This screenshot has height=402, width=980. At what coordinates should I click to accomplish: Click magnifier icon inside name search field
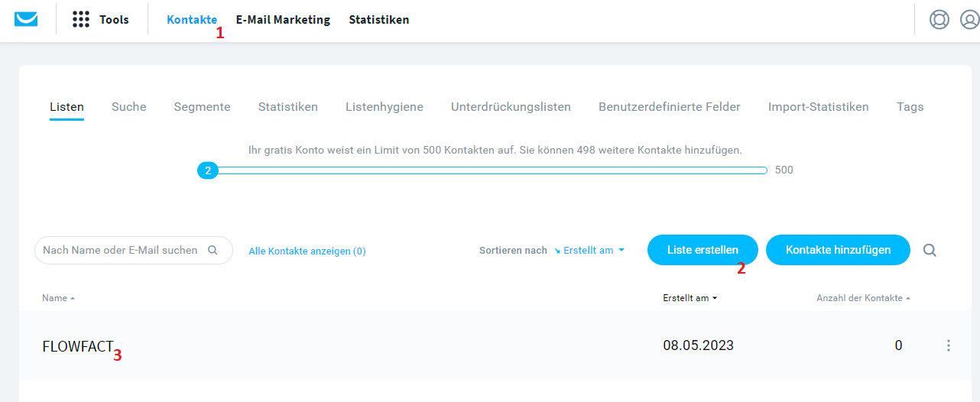point(213,250)
